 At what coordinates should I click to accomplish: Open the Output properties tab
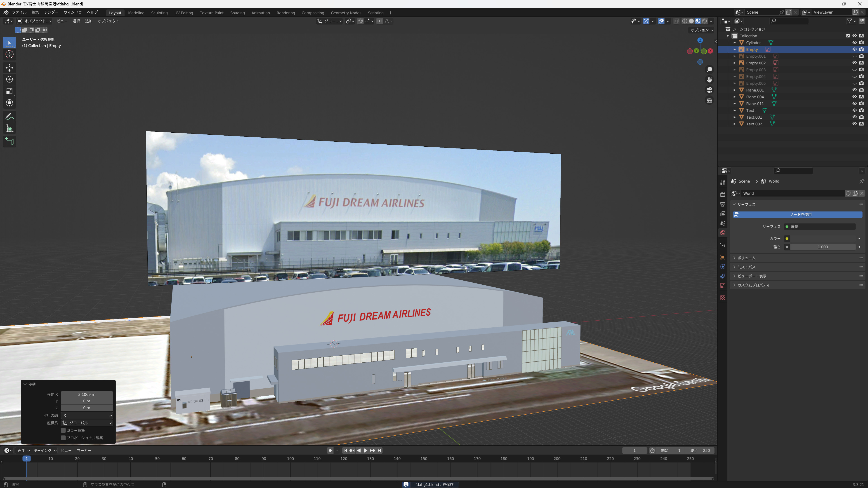click(x=722, y=204)
